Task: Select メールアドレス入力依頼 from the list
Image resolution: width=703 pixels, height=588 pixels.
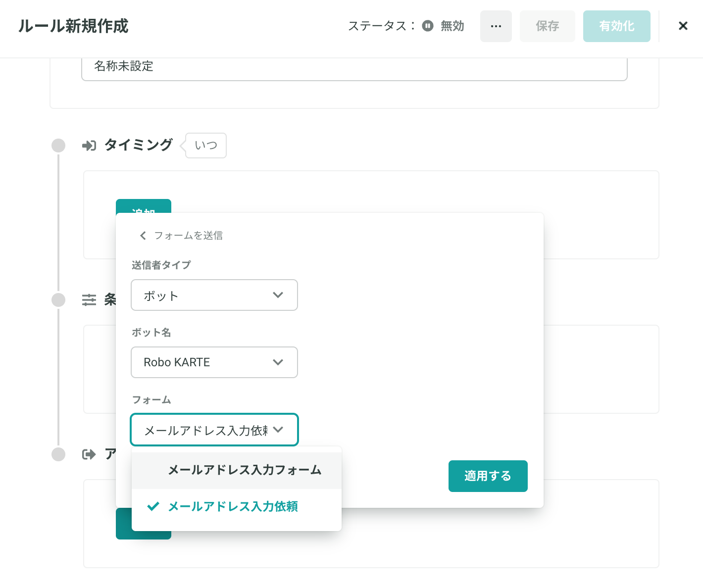Action: (x=237, y=506)
